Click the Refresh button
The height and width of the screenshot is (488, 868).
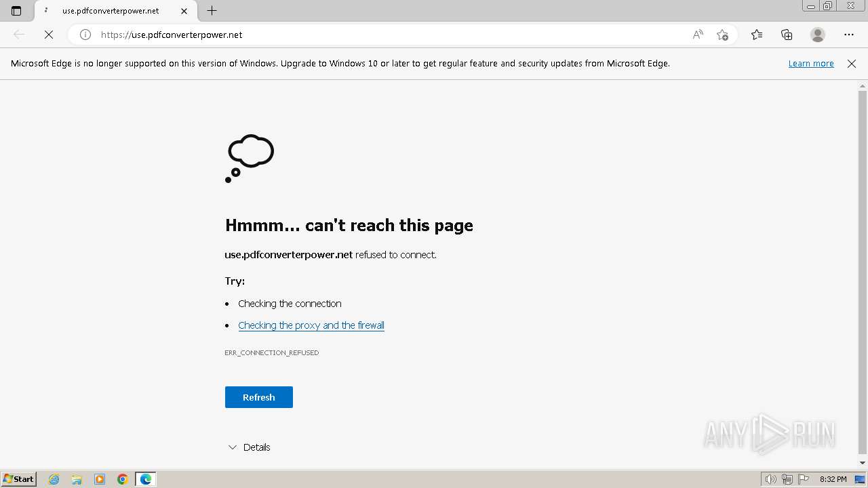(x=259, y=397)
